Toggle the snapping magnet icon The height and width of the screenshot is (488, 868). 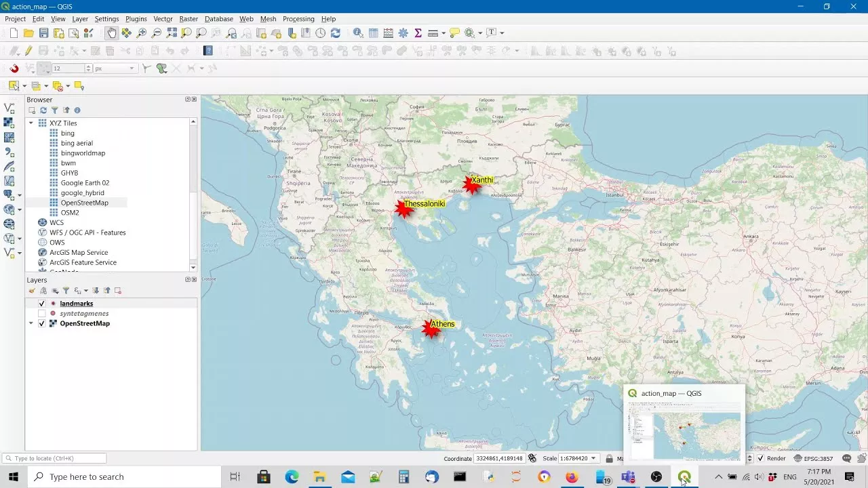click(14, 68)
